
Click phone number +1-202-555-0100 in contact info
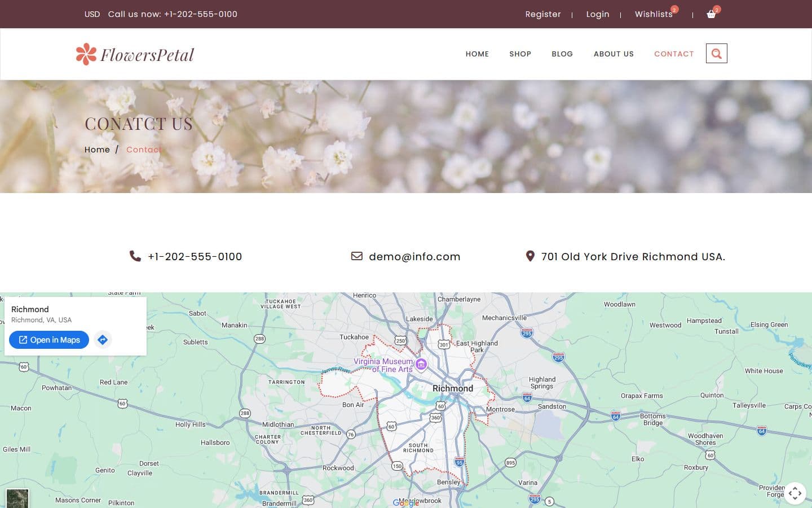tap(195, 257)
